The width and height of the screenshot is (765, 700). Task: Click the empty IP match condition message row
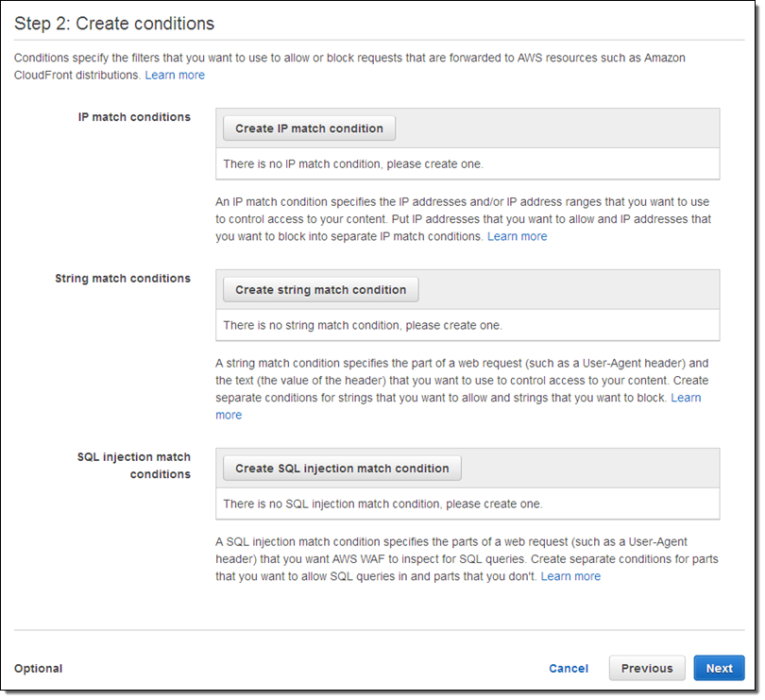[467, 164]
